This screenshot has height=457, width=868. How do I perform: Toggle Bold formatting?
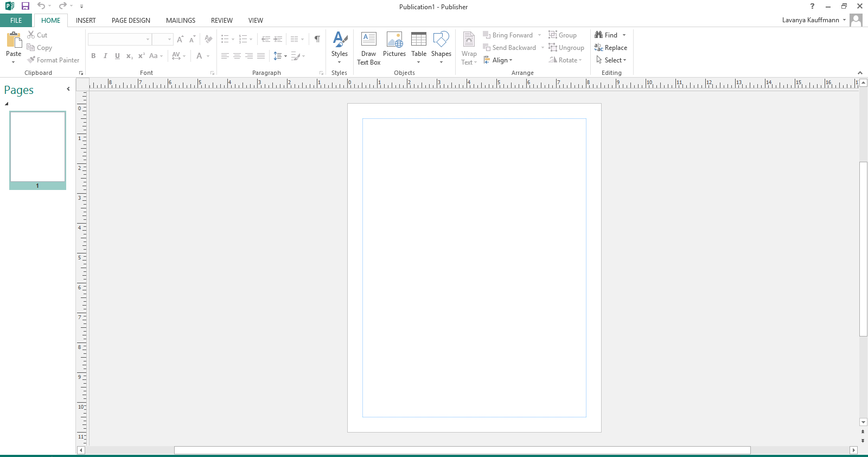pos(93,56)
